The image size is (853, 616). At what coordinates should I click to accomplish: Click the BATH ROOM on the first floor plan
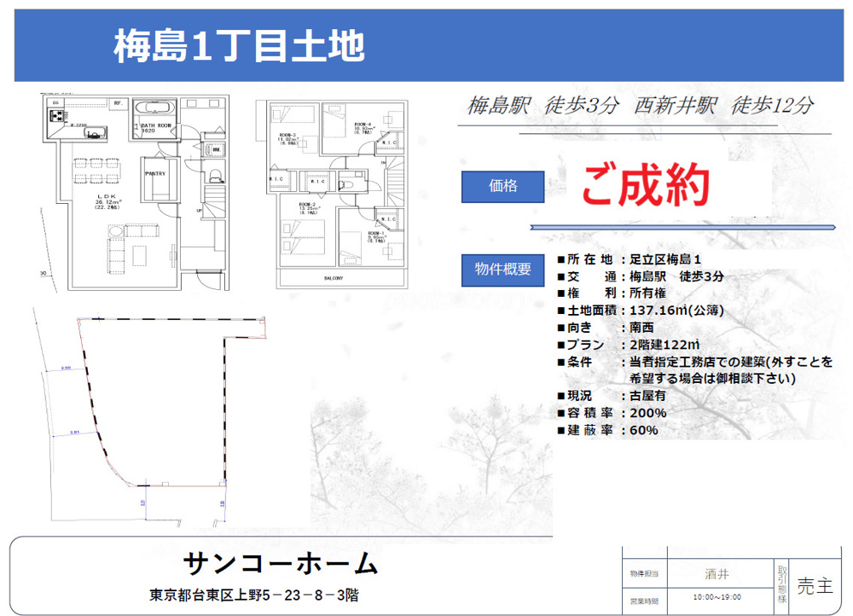coord(155,125)
